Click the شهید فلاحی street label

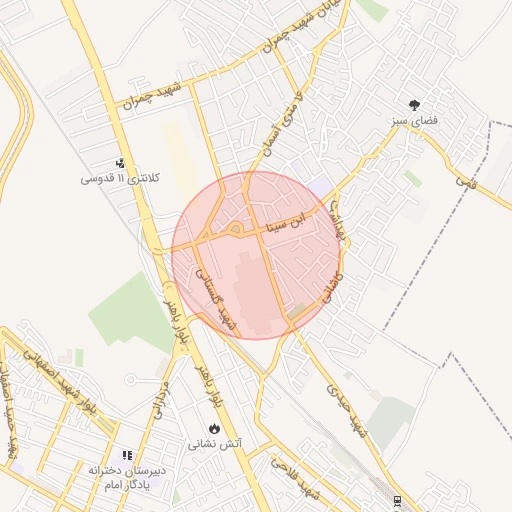[295, 479]
